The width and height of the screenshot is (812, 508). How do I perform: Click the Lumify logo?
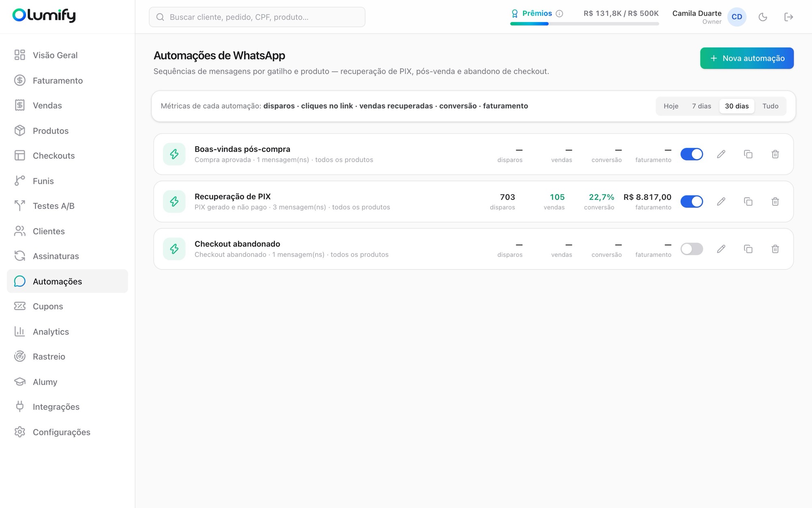pos(44,15)
